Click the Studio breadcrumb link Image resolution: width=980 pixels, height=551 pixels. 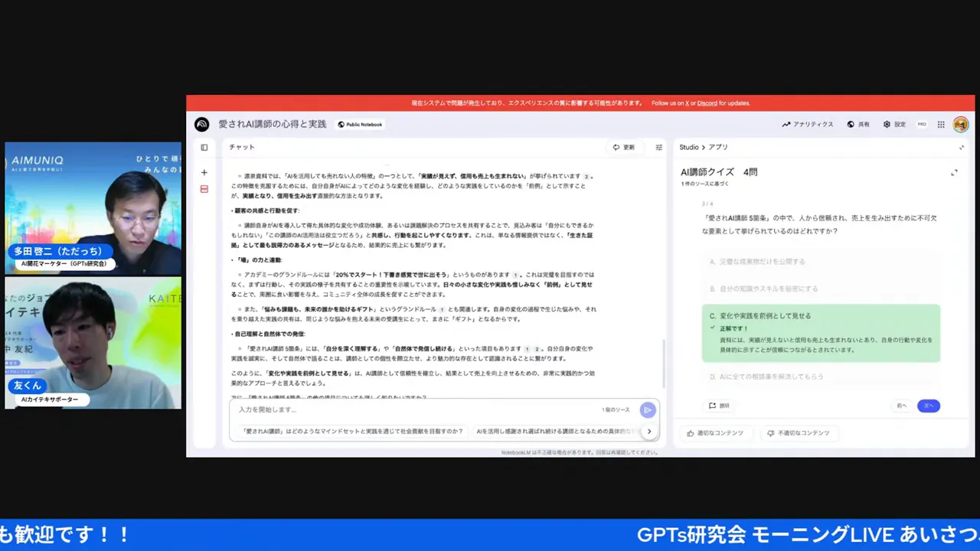pyautogui.click(x=689, y=147)
